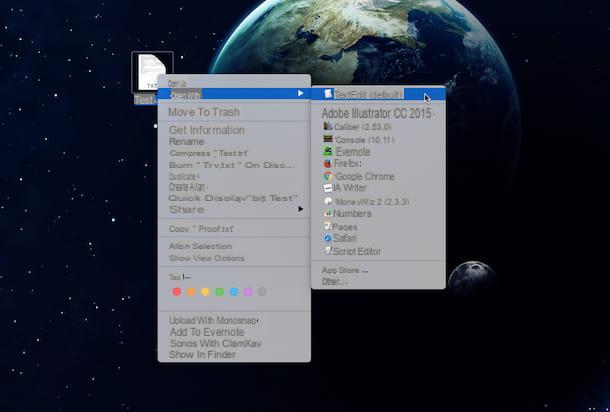Click the Script Editor text label

pyautogui.click(x=357, y=252)
